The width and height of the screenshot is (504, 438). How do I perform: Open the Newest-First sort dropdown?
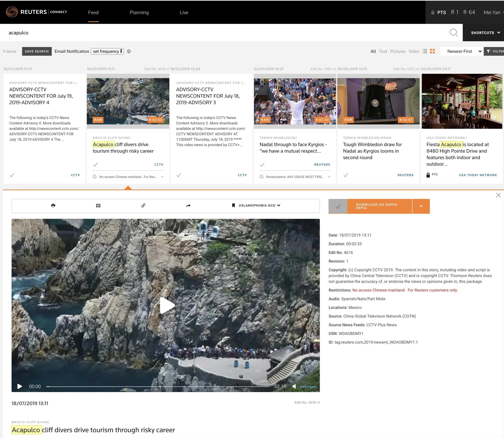tap(462, 51)
